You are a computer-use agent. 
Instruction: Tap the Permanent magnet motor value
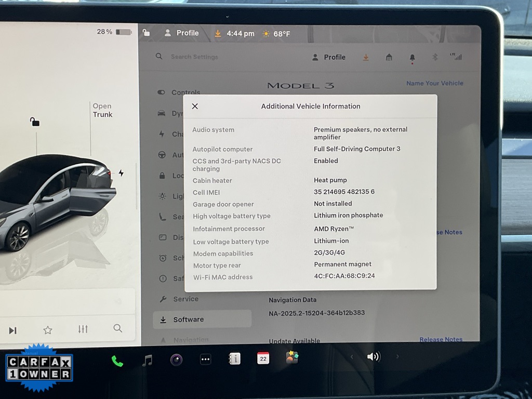pyautogui.click(x=343, y=264)
